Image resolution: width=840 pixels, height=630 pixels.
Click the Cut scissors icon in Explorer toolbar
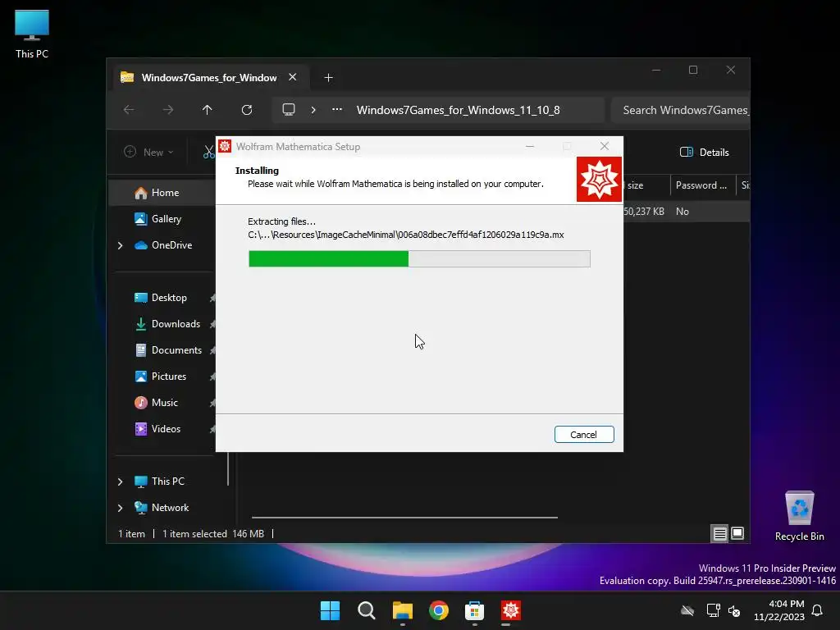click(x=208, y=153)
